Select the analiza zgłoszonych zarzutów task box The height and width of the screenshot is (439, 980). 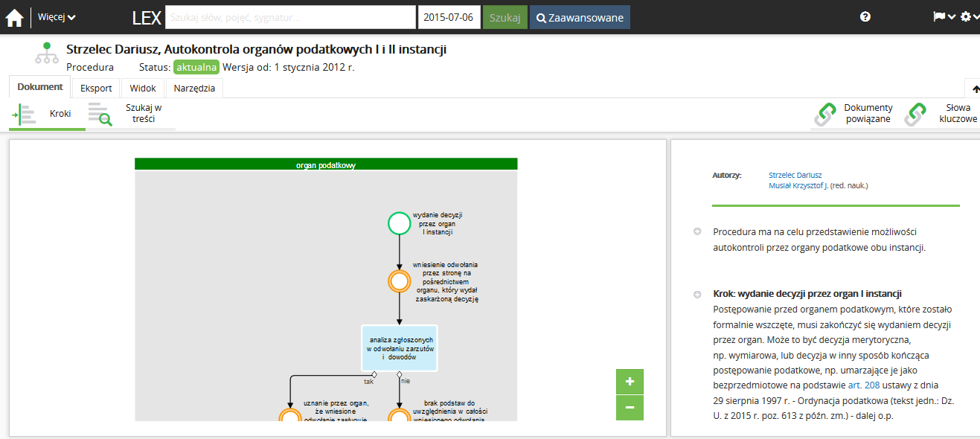pyautogui.click(x=400, y=348)
